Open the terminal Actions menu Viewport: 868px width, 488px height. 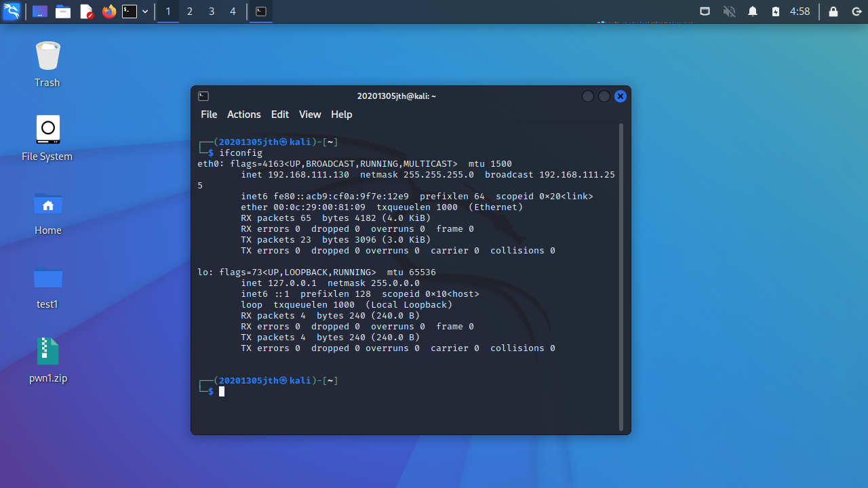pyautogui.click(x=244, y=115)
